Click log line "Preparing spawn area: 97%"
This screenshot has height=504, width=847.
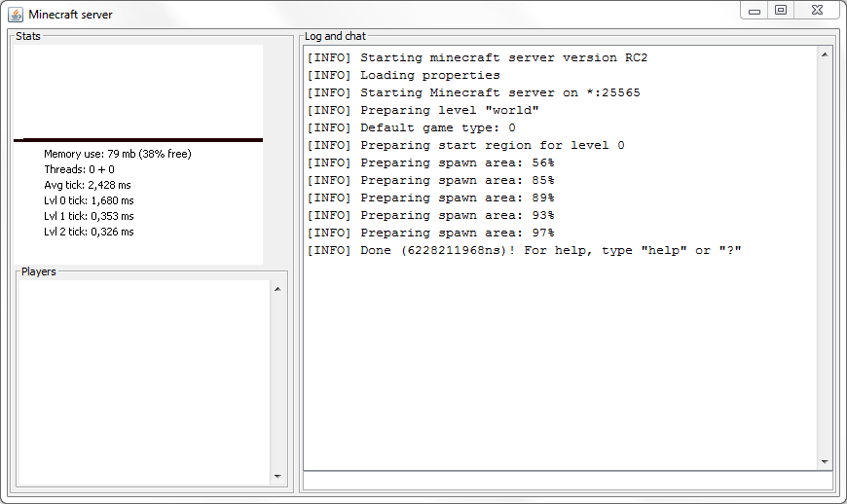pos(430,234)
